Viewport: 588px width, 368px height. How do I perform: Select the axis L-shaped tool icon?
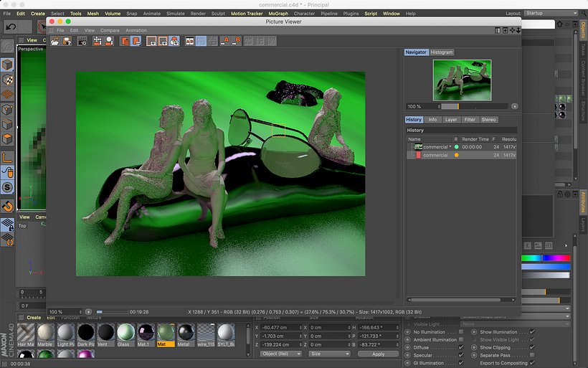pyautogui.click(x=7, y=158)
